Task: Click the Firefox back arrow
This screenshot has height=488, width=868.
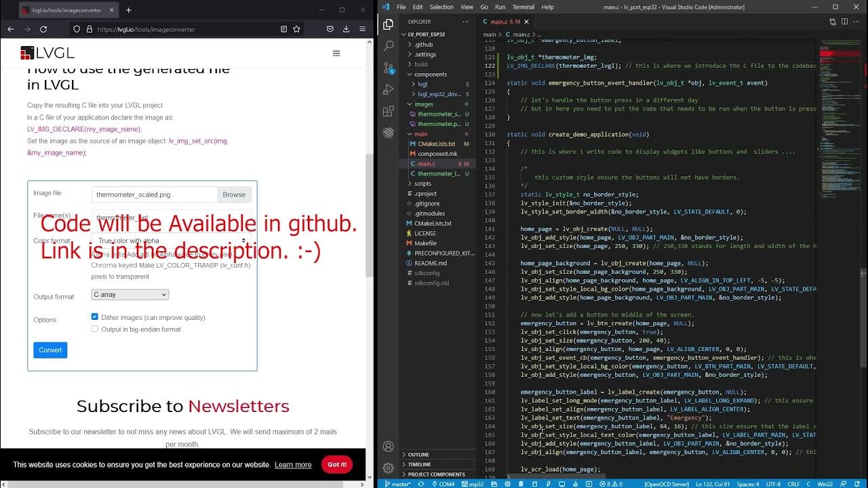Action: [10, 29]
